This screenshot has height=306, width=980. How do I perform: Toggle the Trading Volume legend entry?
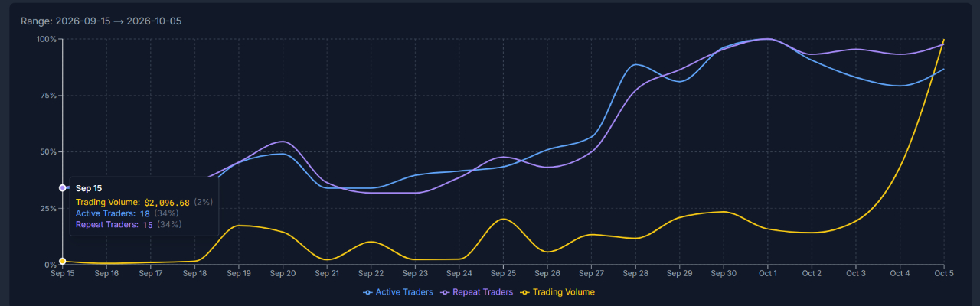point(557,292)
